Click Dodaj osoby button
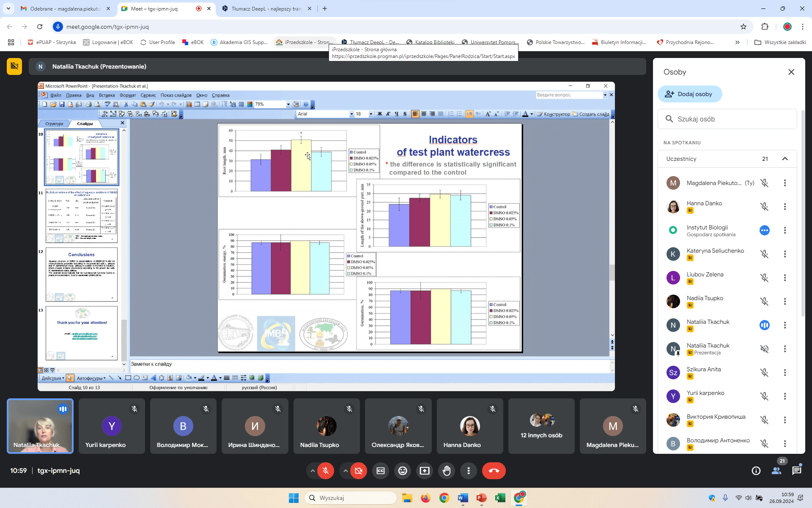This screenshot has height=508, width=812. (689, 94)
